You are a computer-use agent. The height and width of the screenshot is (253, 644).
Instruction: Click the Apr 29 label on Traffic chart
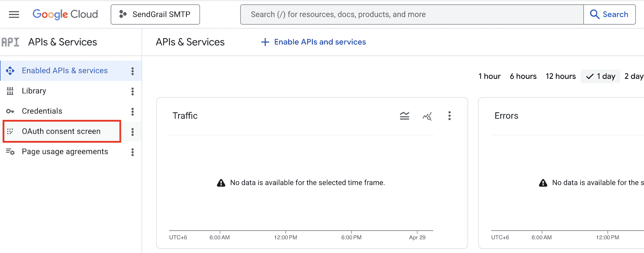417,237
